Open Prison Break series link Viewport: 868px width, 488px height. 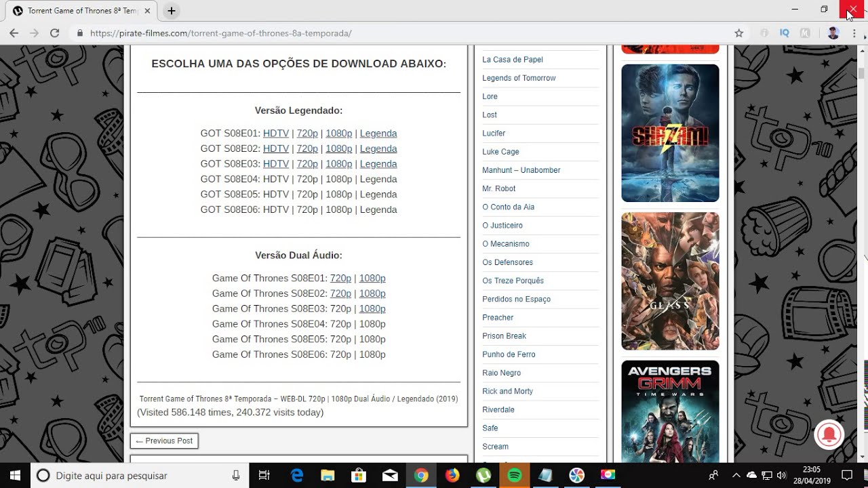(x=505, y=336)
